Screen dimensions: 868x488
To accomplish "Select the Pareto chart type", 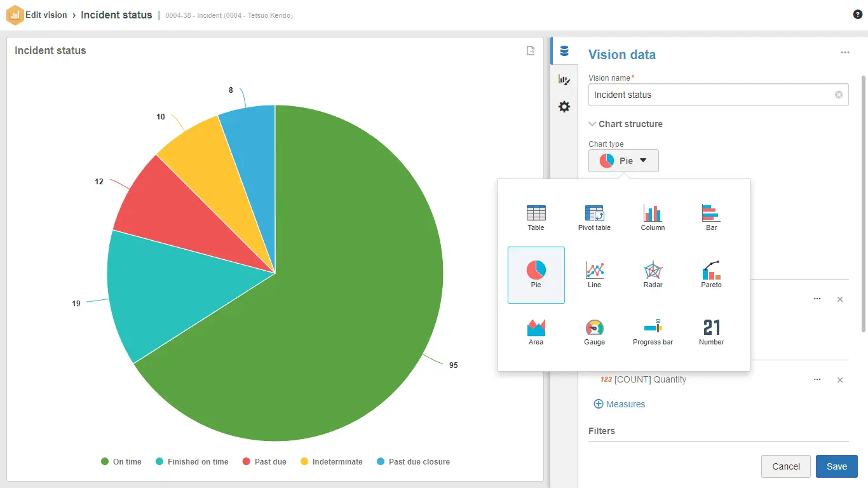I will click(710, 274).
